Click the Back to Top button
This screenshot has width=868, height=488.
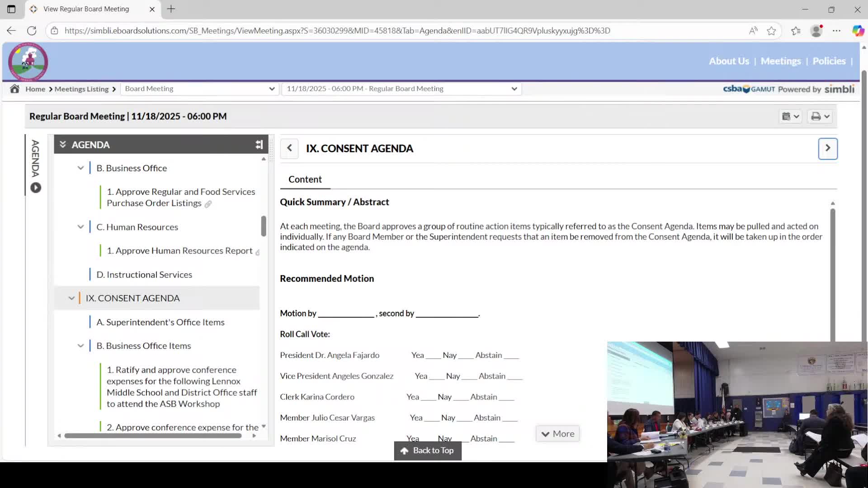[x=428, y=450]
